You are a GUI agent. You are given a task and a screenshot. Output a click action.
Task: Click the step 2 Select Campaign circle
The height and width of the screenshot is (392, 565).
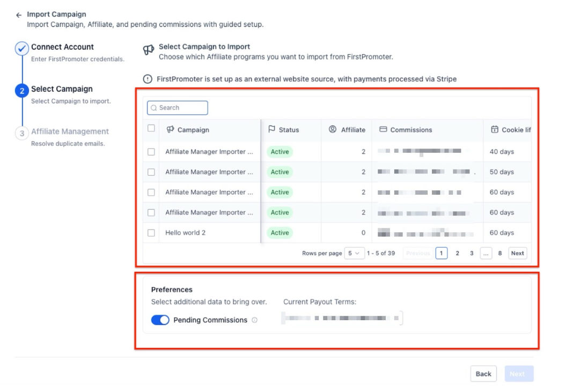(x=22, y=91)
